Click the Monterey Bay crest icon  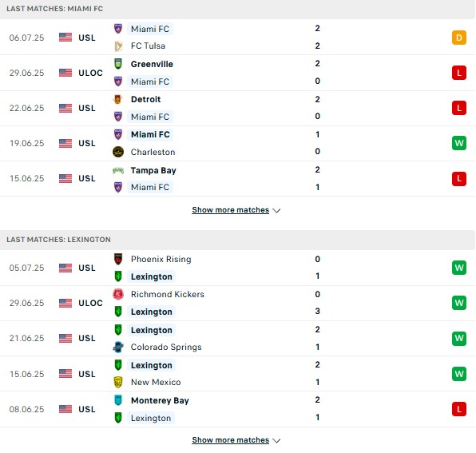coord(118,400)
